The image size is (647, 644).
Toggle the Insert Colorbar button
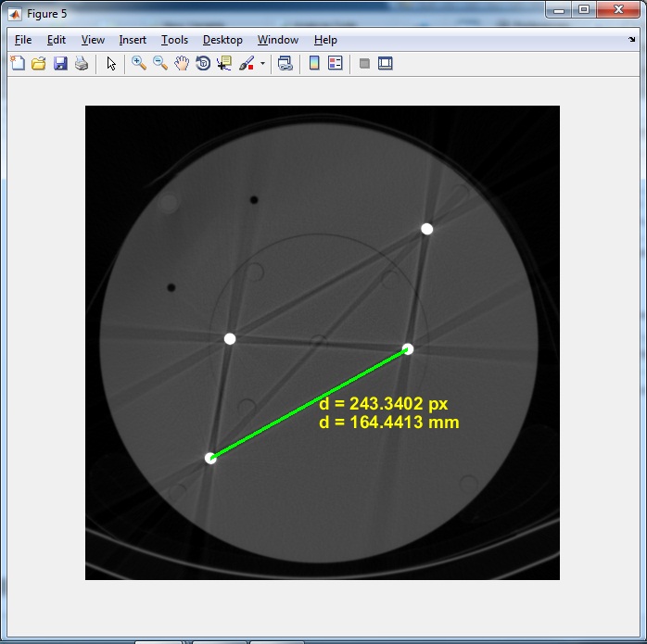tap(314, 64)
